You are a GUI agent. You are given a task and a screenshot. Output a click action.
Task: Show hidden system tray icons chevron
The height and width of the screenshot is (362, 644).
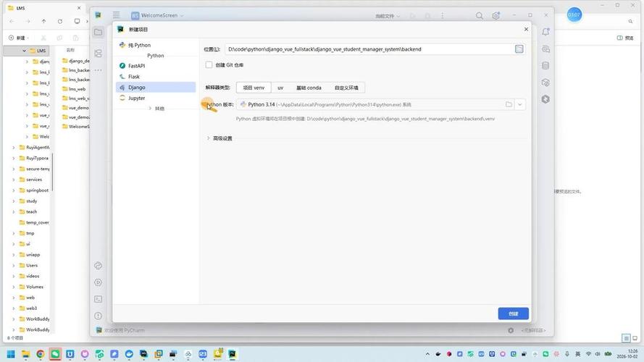coord(427,354)
